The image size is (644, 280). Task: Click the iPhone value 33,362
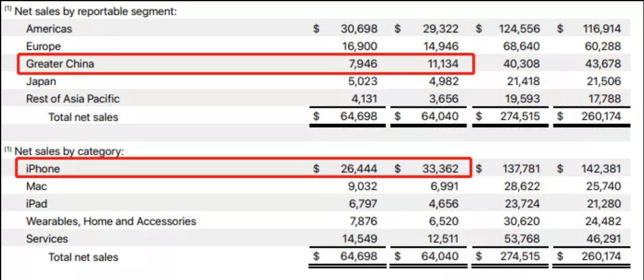(440, 168)
